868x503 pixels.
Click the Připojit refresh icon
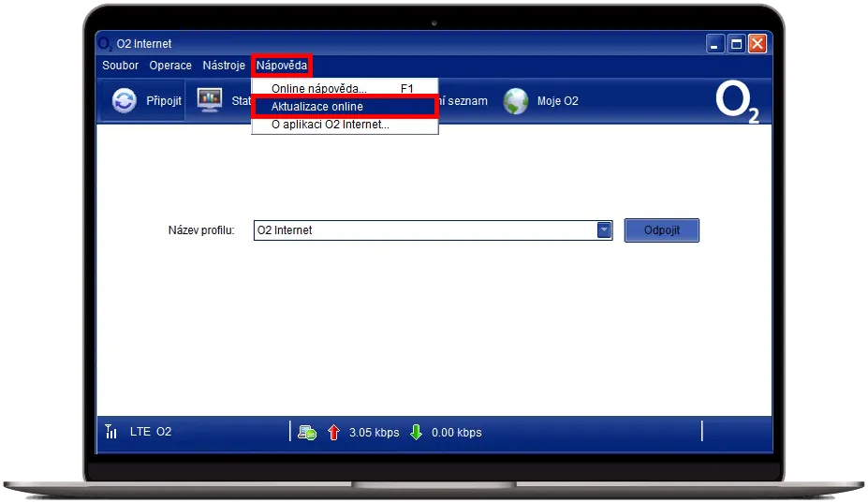pyautogui.click(x=124, y=101)
